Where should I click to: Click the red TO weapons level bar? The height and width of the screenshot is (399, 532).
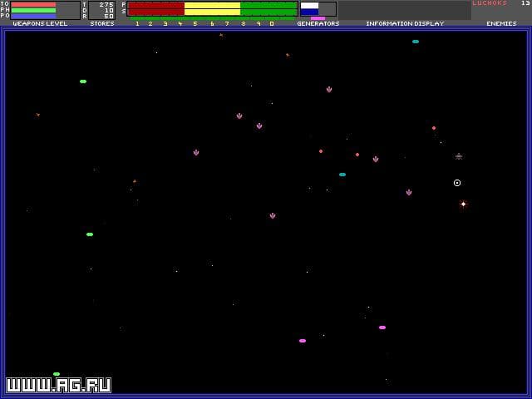click(x=33, y=4)
